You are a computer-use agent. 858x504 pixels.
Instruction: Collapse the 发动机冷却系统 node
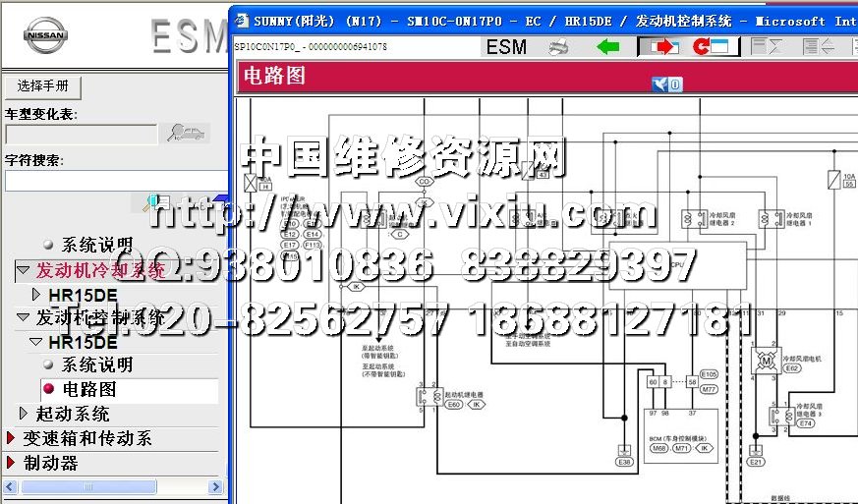coord(23,270)
